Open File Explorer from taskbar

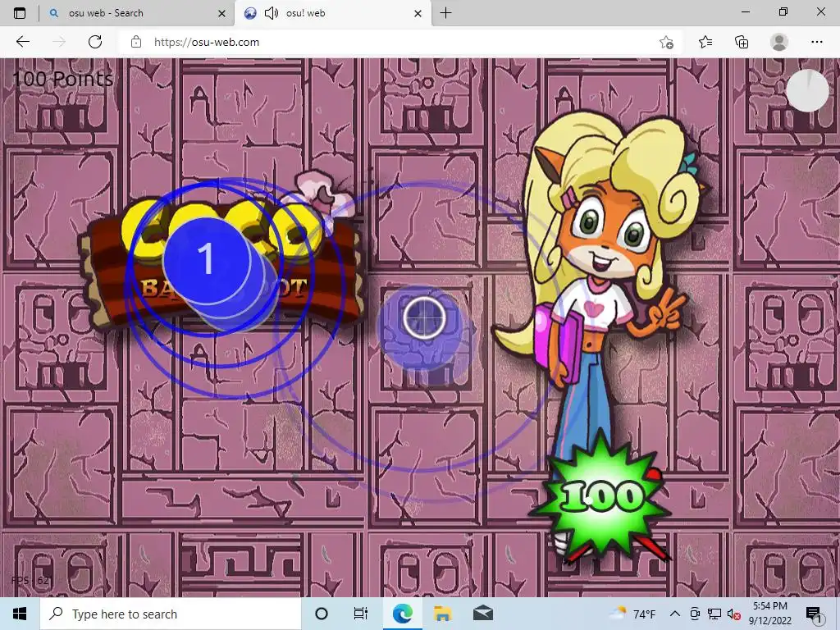point(442,614)
